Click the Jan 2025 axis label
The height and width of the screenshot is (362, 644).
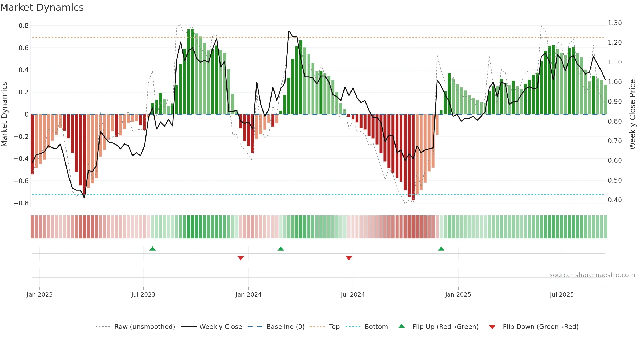click(458, 294)
